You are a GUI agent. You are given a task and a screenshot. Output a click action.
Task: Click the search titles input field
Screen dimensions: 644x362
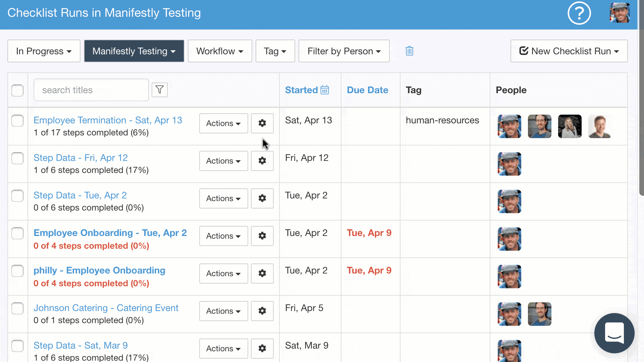pyautogui.click(x=91, y=90)
